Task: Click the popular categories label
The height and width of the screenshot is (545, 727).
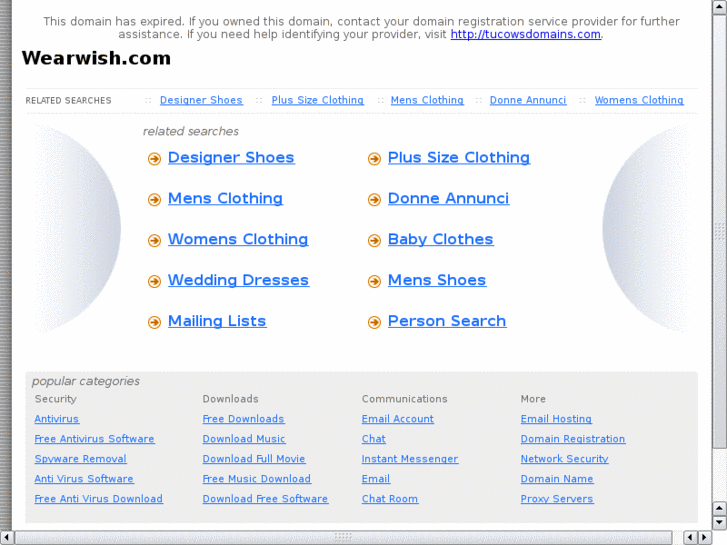Action: click(86, 381)
